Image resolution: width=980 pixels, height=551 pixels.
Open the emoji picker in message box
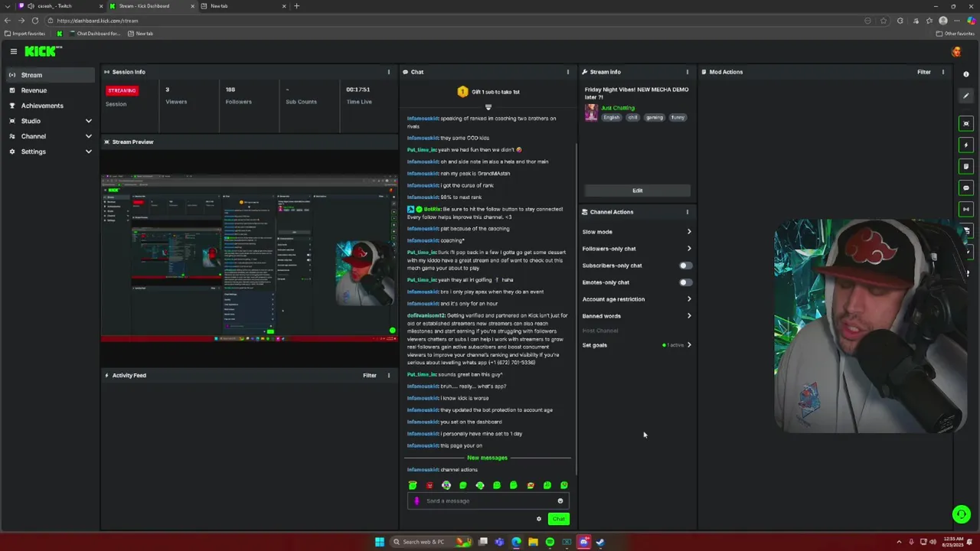560,500
